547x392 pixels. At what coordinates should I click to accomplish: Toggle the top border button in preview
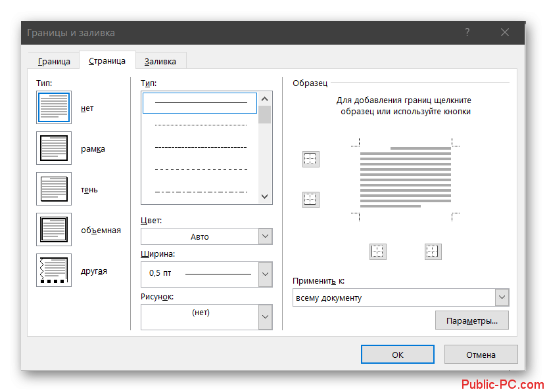click(x=310, y=160)
